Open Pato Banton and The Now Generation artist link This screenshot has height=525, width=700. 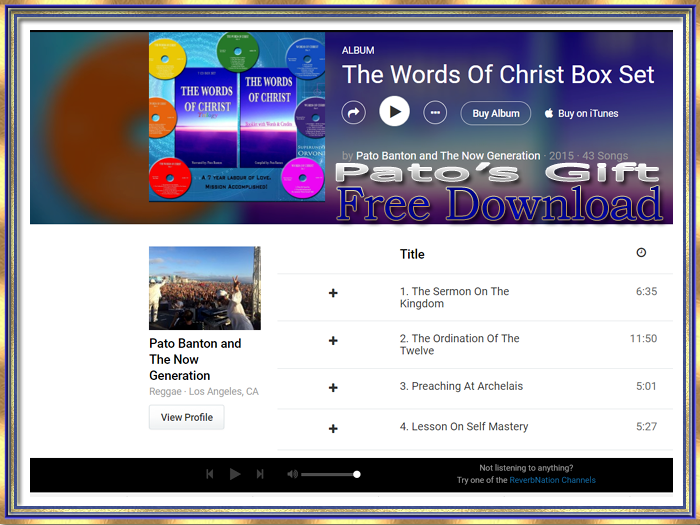(448, 156)
